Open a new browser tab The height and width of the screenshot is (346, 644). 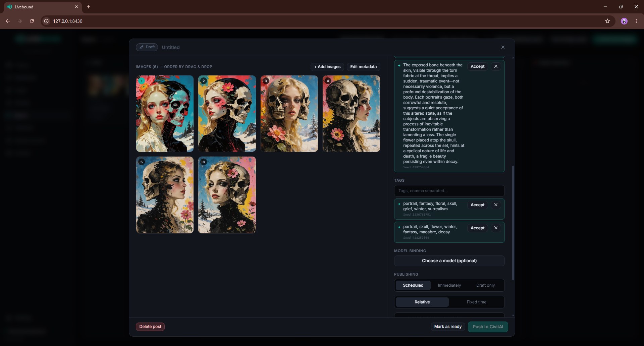(89, 7)
